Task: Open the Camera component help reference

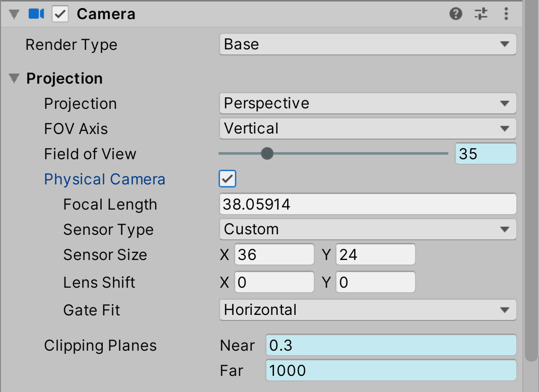Action: 455,14
